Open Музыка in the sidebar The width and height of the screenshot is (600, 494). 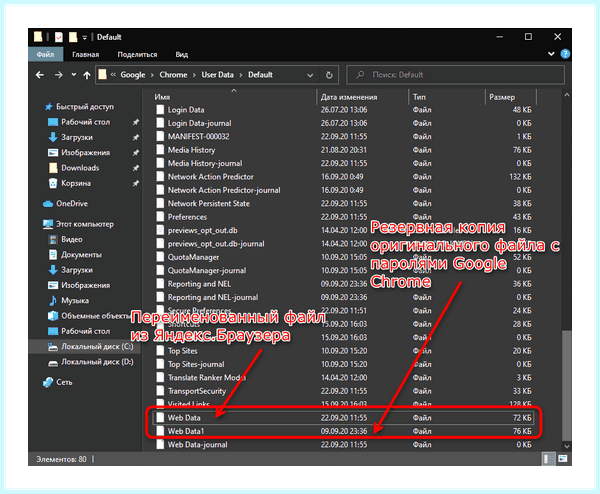pos(75,300)
